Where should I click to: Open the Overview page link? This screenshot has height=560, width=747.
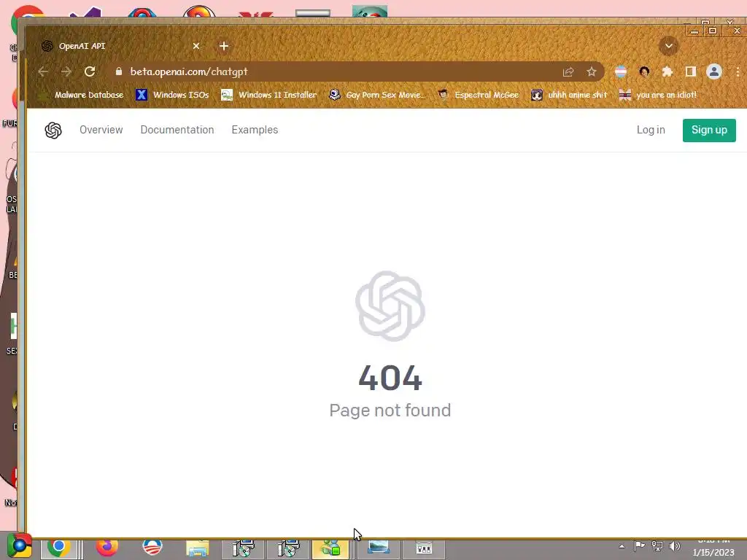click(101, 130)
